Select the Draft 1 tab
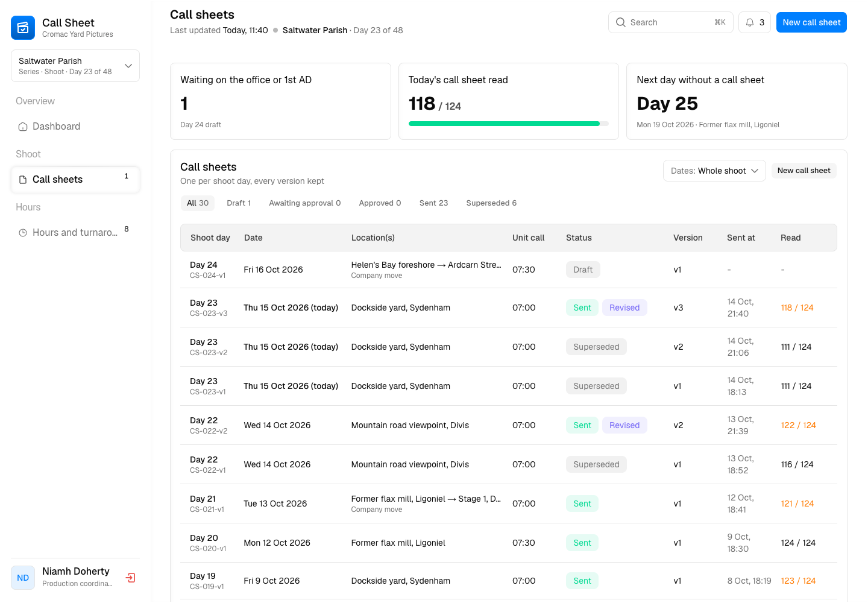868x603 pixels. [239, 203]
